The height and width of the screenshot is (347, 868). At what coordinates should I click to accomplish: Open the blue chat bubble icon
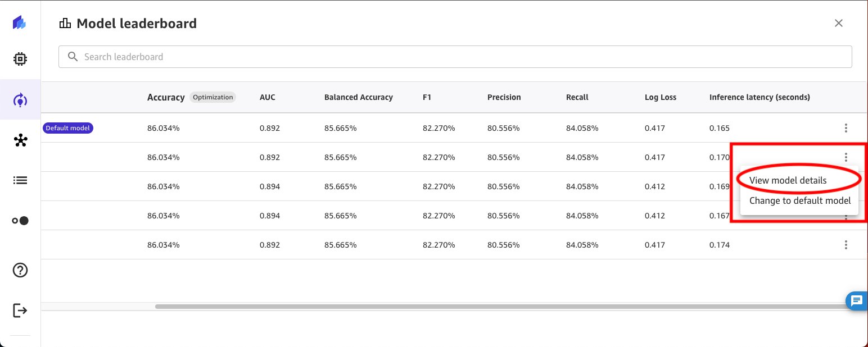click(857, 301)
